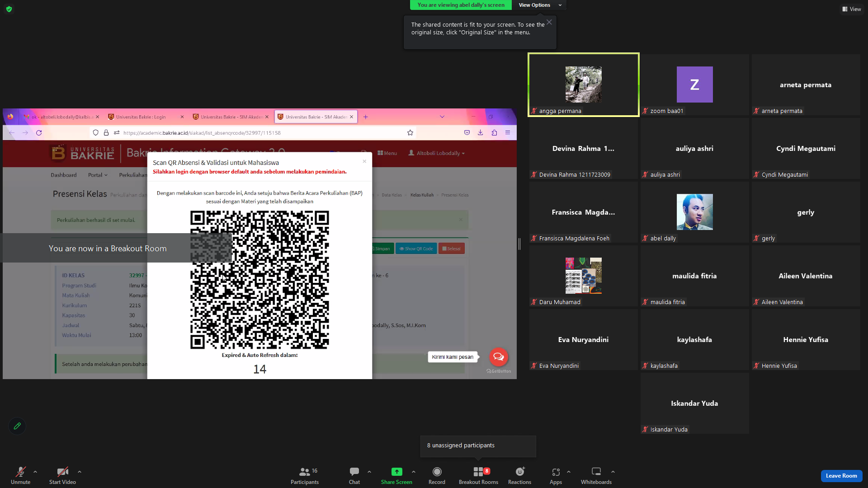The image size is (868, 488).
Task: Click the Firefox icon in the tab bar
Action: [10, 117]
